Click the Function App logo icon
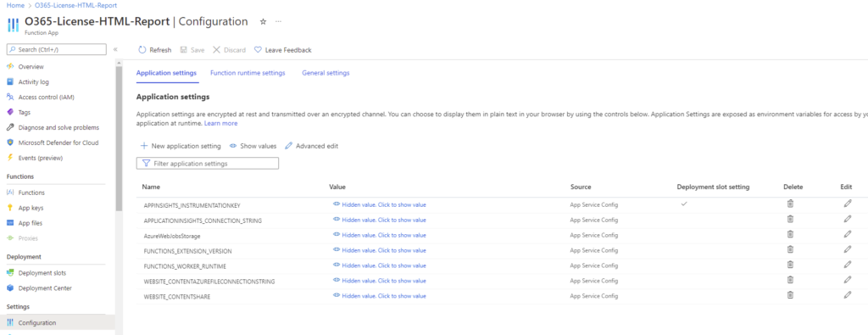 click(13, 25)
